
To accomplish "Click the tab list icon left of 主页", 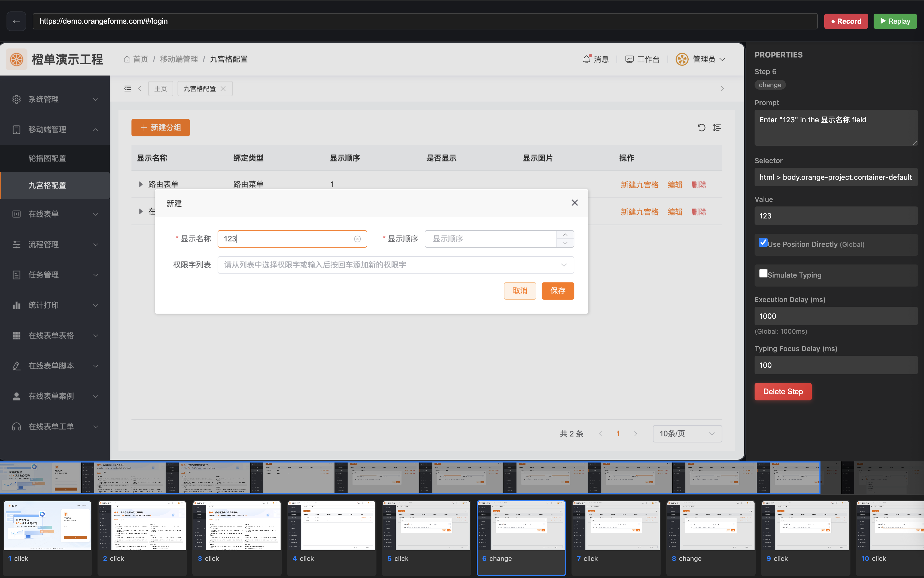I will point(128,88).
